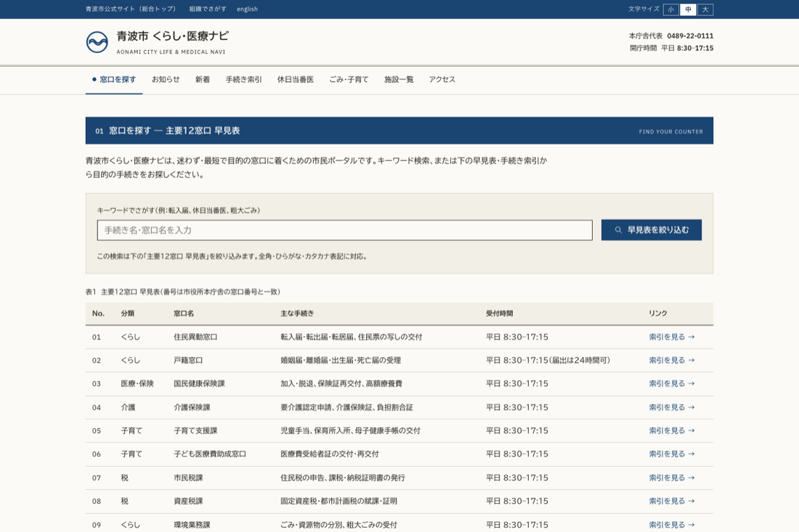Screen dimensions: 799x532
Task: Switch to english version
Action: [247, 9]
